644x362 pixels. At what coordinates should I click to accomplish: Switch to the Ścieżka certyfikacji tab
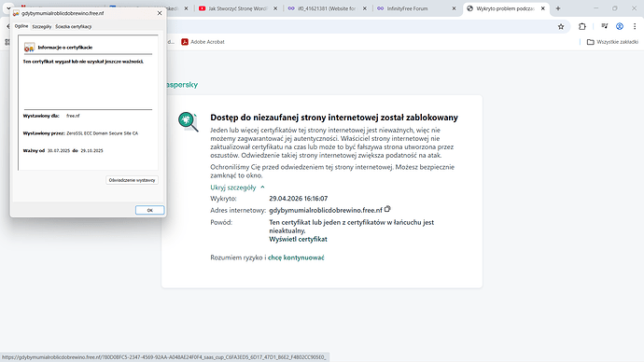(74, 27)
